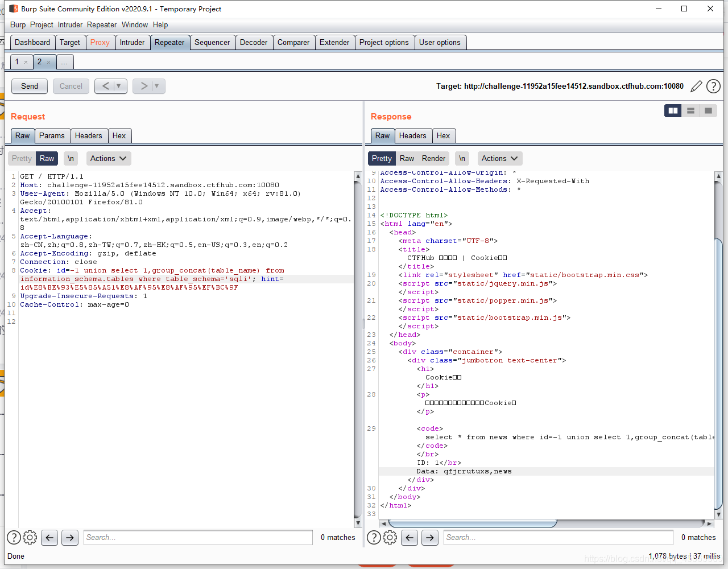
Task: Open request search help icon
Action: pyautogui.click(x=14, y=537)
